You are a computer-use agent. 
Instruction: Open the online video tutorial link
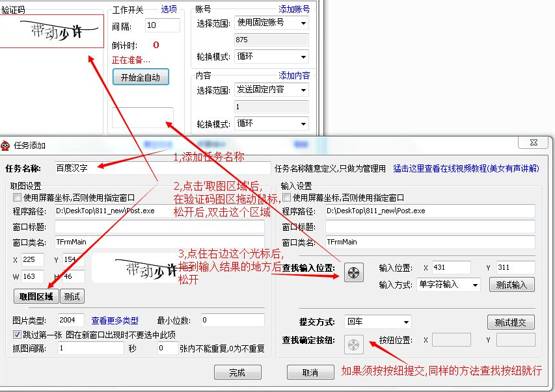coord(466,168)
